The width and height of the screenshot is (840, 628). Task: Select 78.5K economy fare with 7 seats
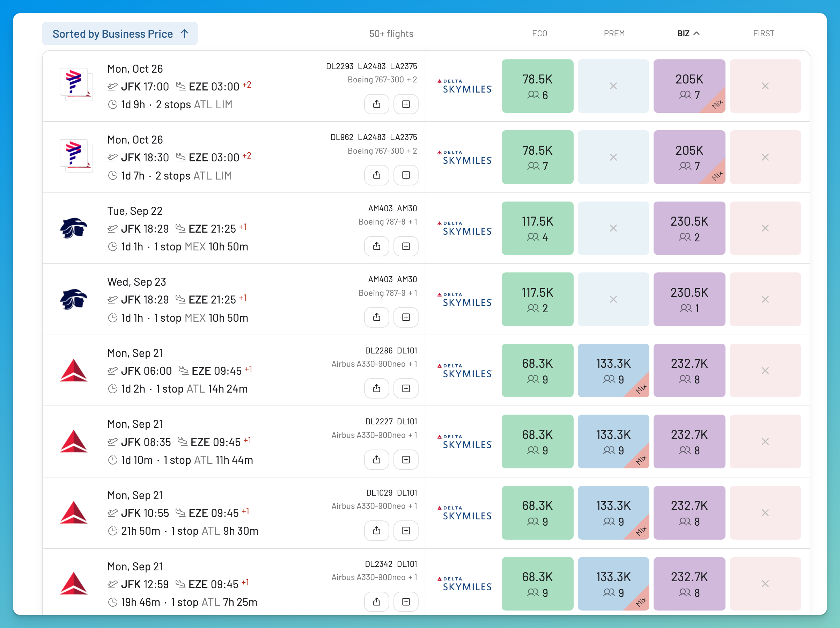click(537, 157)
